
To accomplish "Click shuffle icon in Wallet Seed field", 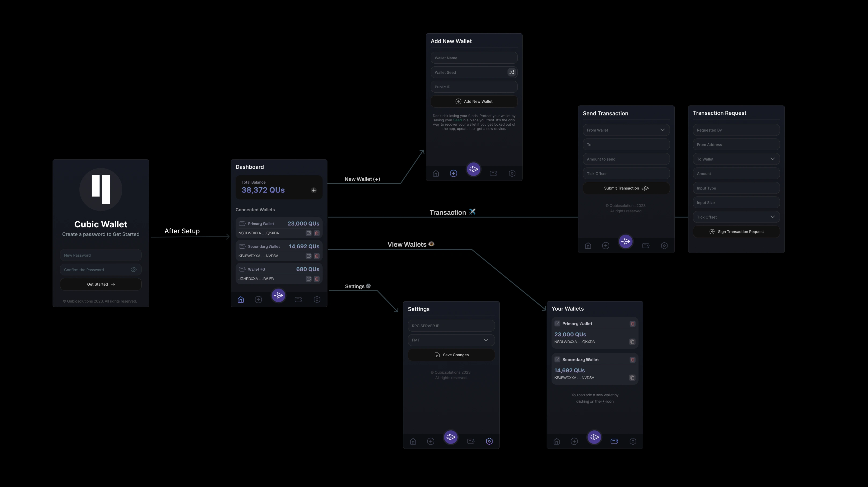I will pyautogui.click(x=512, y=72).
